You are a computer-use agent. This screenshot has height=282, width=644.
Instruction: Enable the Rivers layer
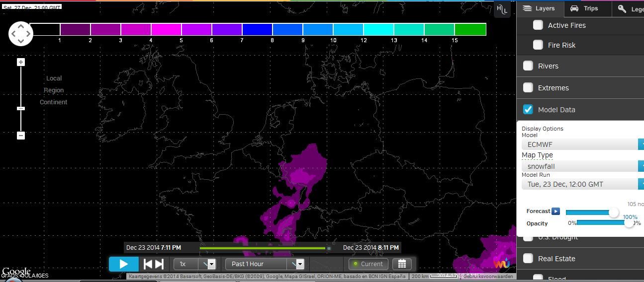[528, 66]
